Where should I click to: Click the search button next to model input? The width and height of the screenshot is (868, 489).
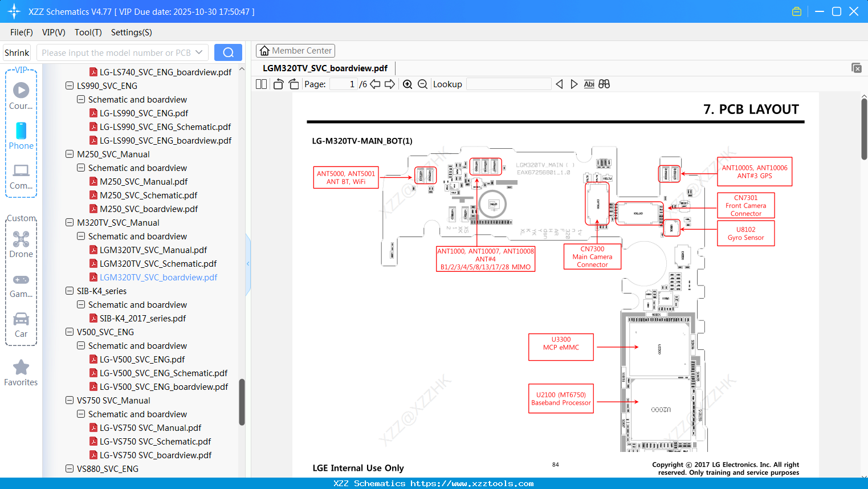tap(228, 52)
